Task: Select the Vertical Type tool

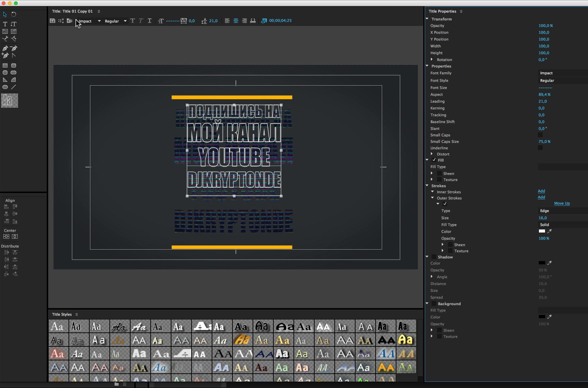Action: click(x=14, y=24)
